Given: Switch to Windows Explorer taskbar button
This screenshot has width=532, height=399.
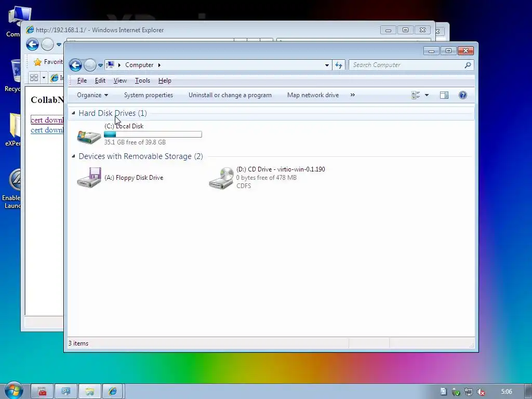Looking at the screenshot, I should (x=89, y=392).
